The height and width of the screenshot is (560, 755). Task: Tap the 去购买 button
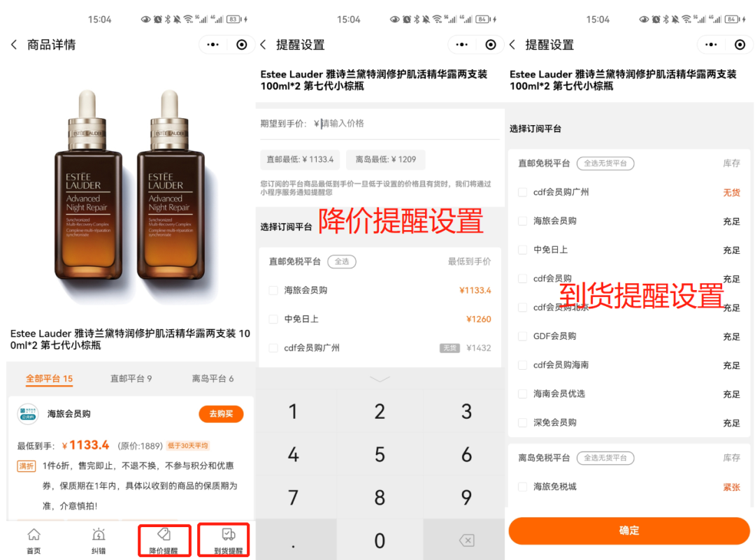point(221,414)
